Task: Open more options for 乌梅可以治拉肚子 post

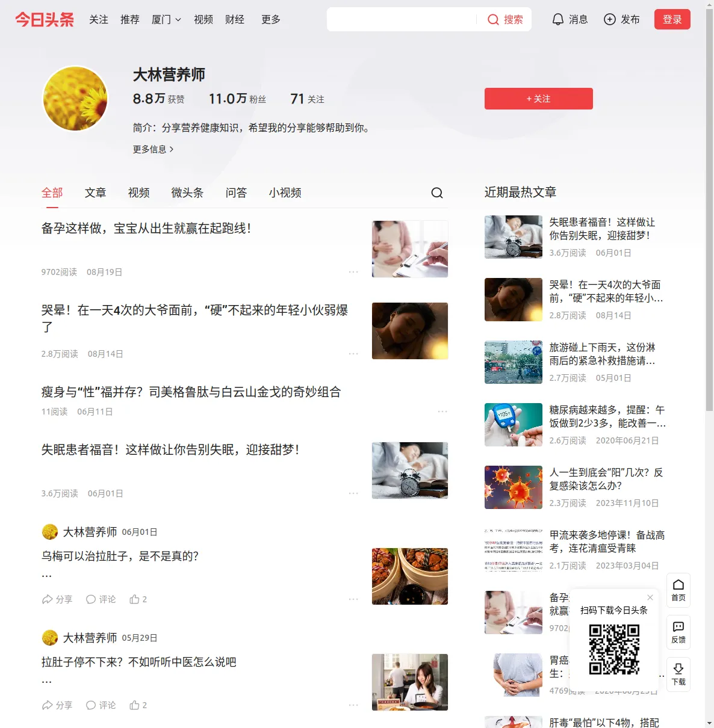Action: (353, 599)
